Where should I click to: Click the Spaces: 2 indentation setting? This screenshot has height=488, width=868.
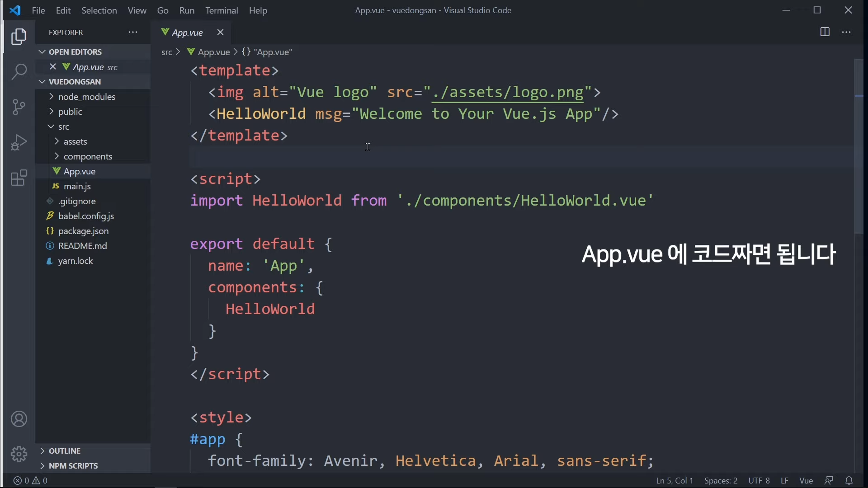click(x=721, y=481)
